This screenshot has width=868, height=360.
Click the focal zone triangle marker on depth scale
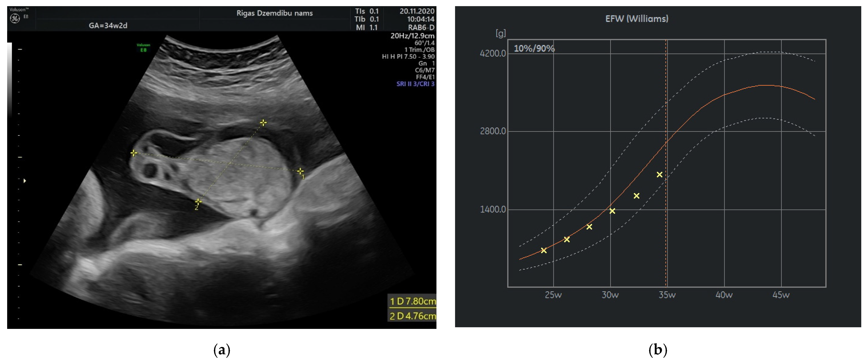click(25, 181)
